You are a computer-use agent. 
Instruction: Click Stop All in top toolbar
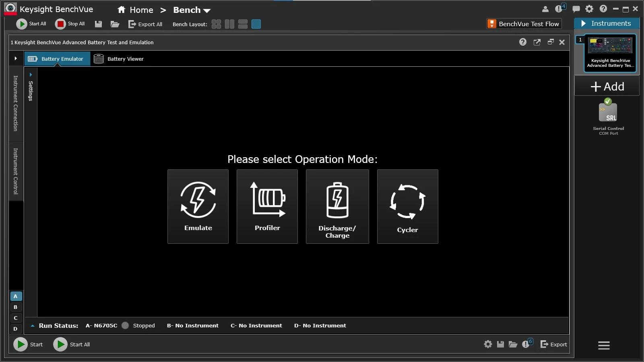tap(70, 24)
